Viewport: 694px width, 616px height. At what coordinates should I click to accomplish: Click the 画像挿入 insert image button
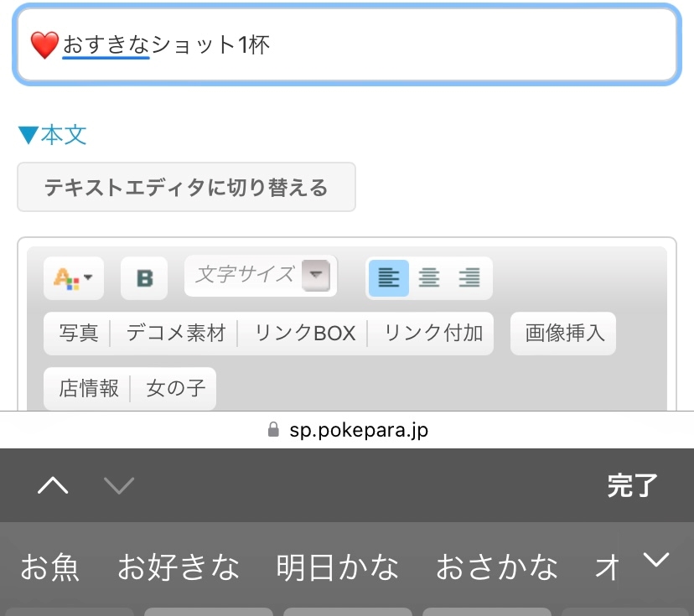564,334
